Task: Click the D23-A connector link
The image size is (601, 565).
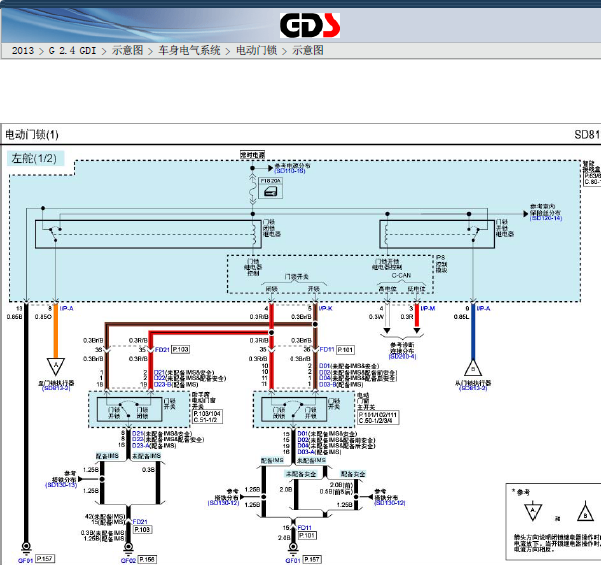Action: click(141, 445)
